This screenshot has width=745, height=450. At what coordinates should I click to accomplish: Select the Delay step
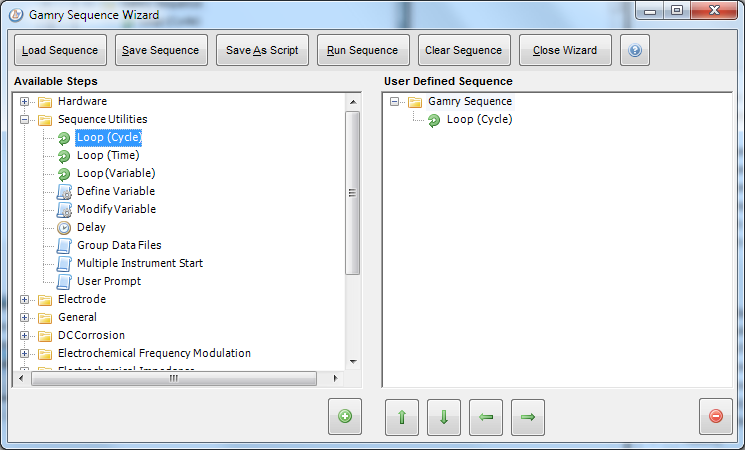click(91, 227)
